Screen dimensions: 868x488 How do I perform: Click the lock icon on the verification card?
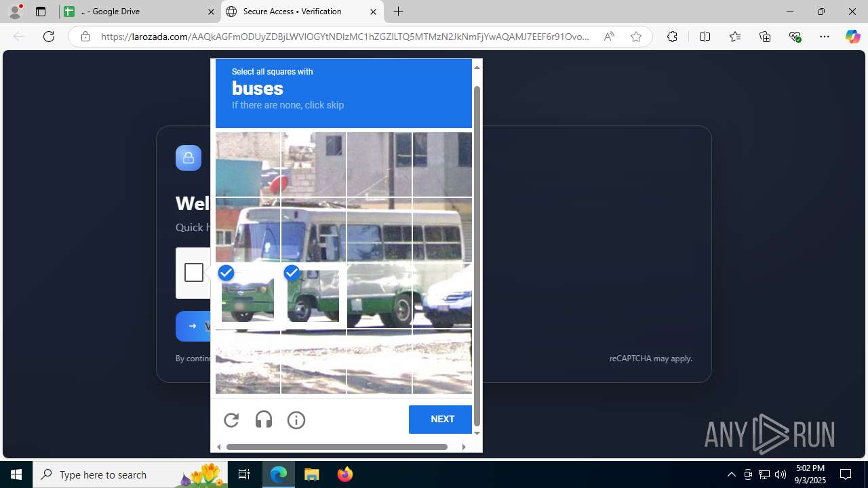click(x=189, y=158)
